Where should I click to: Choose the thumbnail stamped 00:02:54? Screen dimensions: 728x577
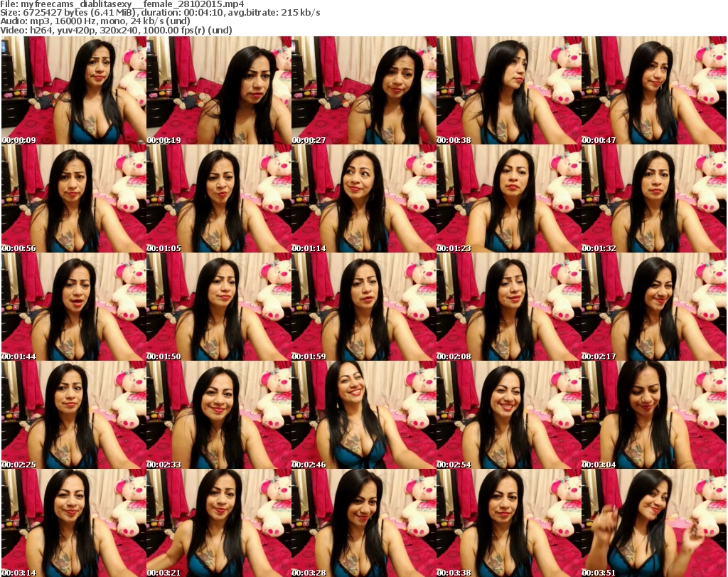509,415
